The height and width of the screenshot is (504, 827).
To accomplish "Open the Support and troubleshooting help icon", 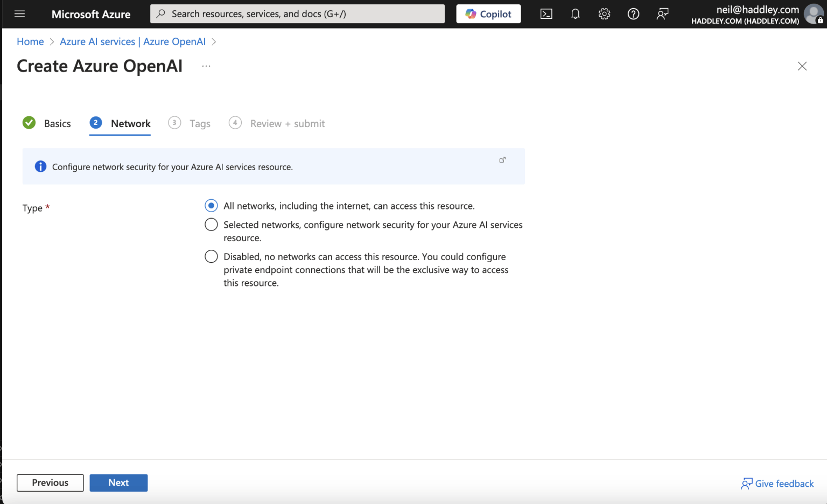I will point(633,14).
